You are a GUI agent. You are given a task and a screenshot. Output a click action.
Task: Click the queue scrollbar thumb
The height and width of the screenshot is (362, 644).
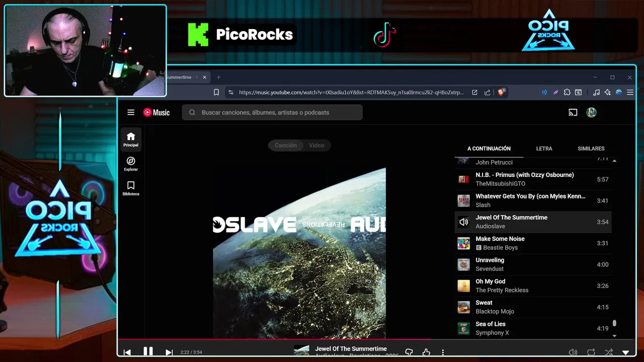pyautogui.click(x=614, y=324)
